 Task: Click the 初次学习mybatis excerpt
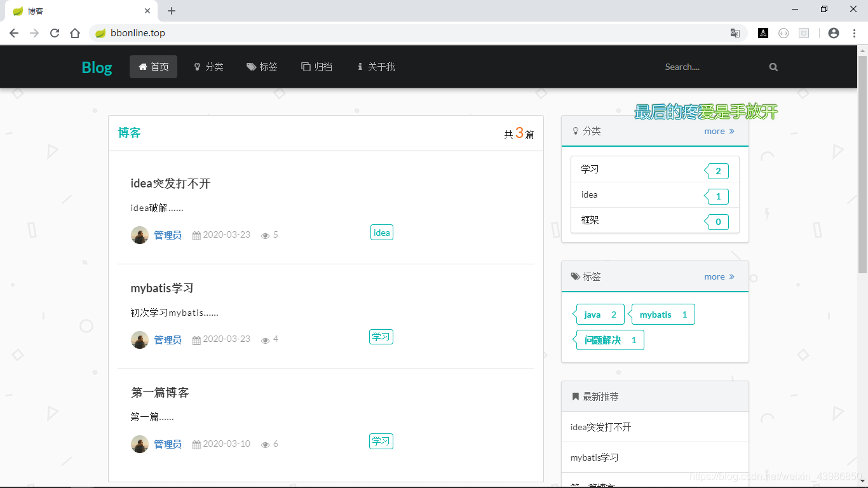(x=175, y=313)
